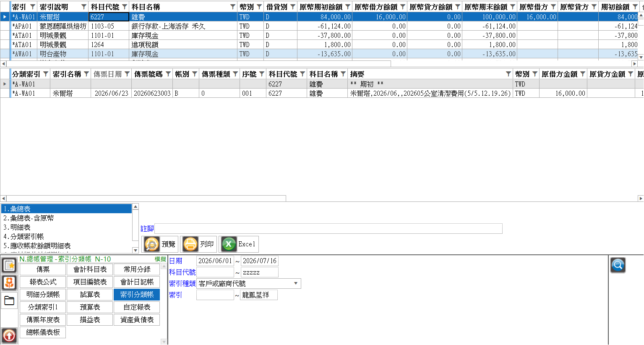Open filter for 摘要 column
The height and width of the screenshot is (345, 644).
[x=508, y=74]
